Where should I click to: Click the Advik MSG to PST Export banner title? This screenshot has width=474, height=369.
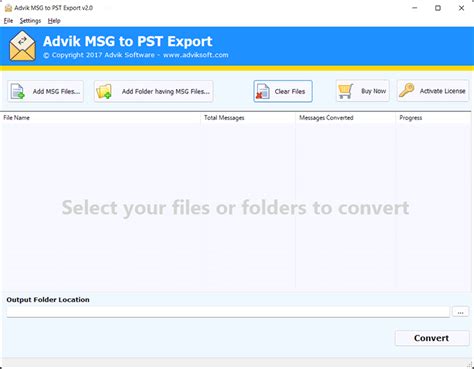click(128, 41)
